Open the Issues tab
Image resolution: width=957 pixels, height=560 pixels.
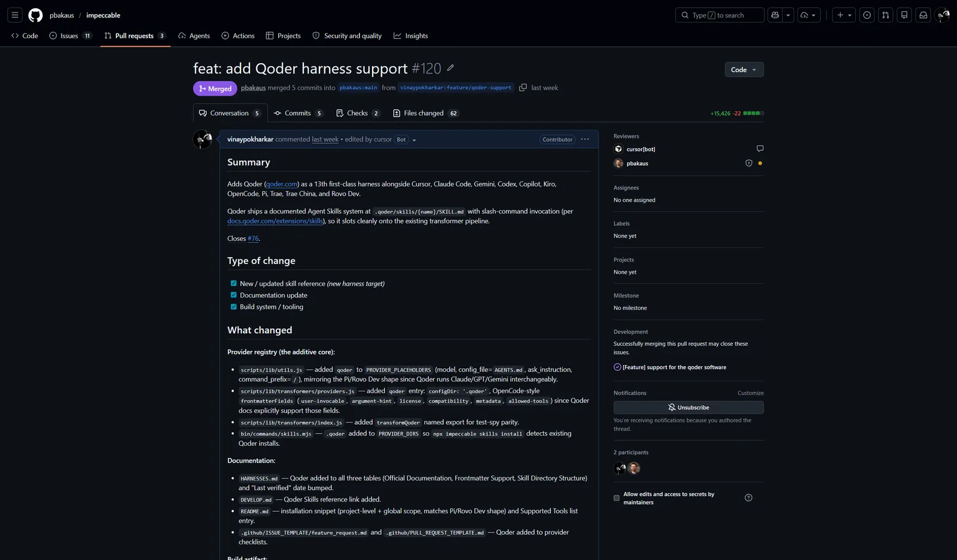(x=71, y=36)
